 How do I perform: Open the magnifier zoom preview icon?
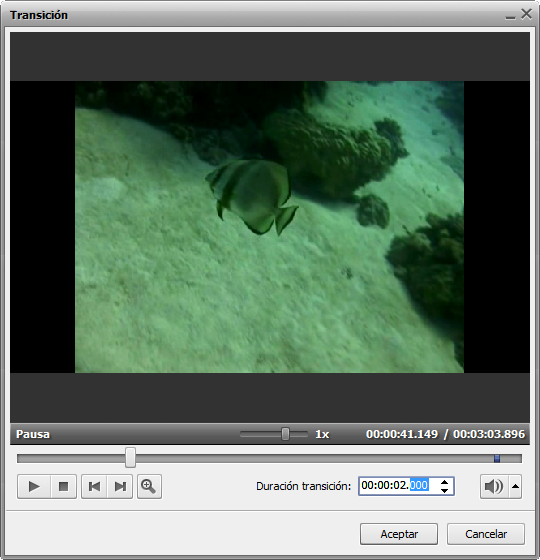[149, 486]
